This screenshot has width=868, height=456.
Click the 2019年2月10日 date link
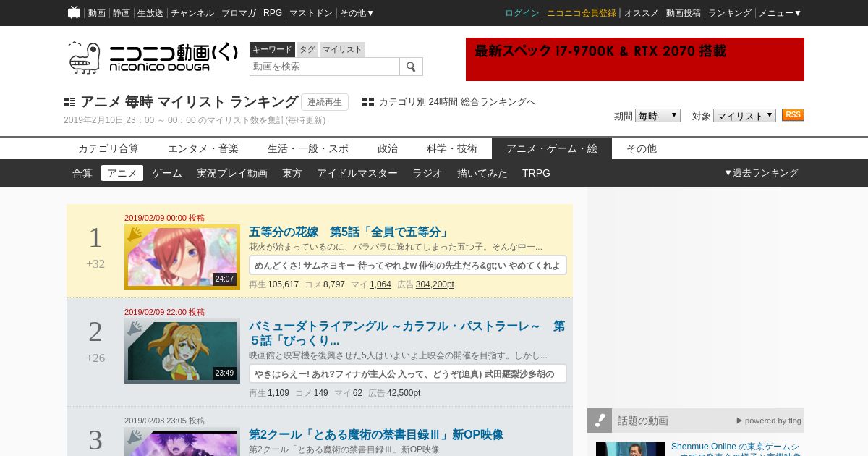(x=93, y=120)
